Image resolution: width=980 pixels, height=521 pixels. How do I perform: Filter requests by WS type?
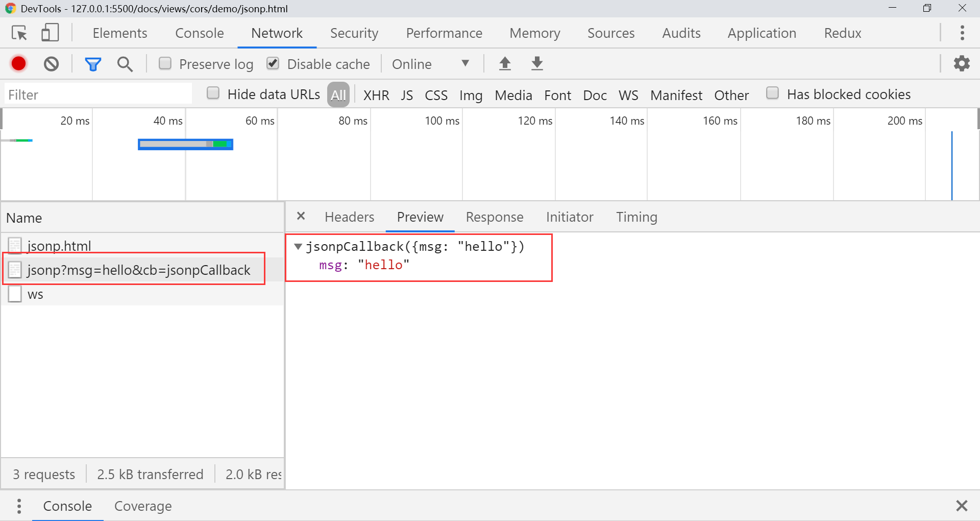point(628,96)
